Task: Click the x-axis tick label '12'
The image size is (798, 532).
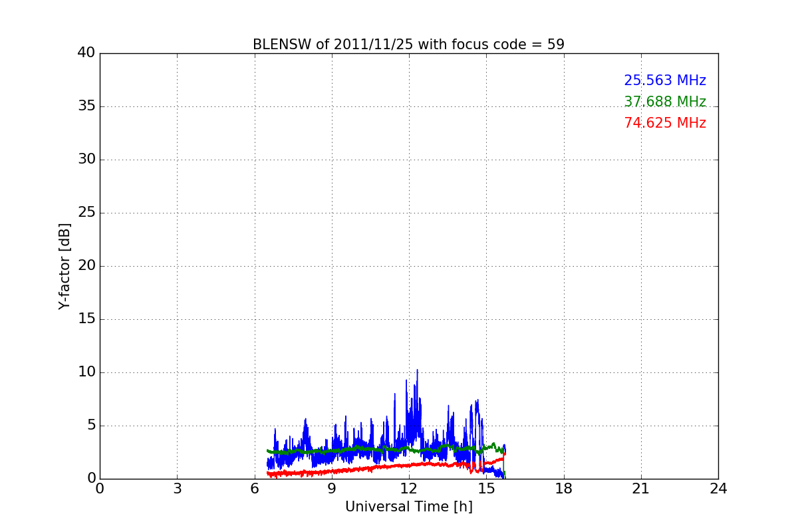Action: [x=409, y=489]
